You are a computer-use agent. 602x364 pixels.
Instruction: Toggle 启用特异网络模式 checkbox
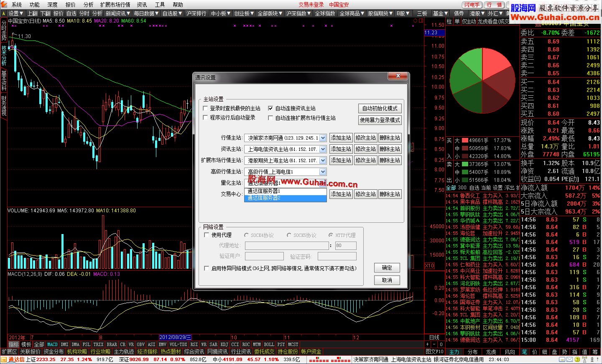207,268
